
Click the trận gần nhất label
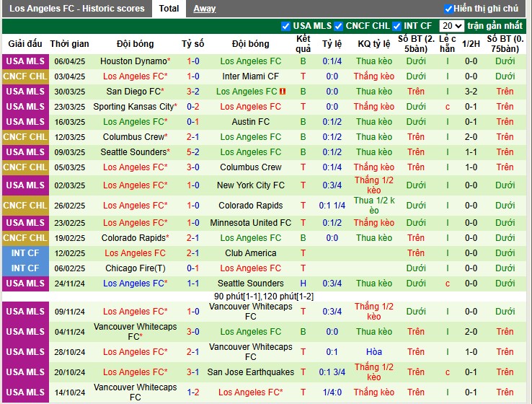(x=495, y=26)
